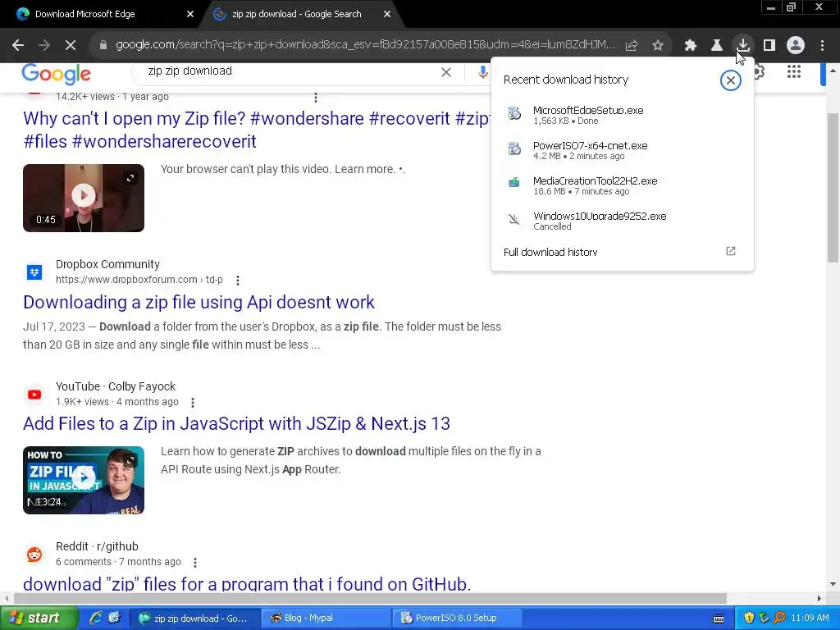Click the vertical scrollbar down arrow
The image size is (840, 630).
[x=833, y=584]
